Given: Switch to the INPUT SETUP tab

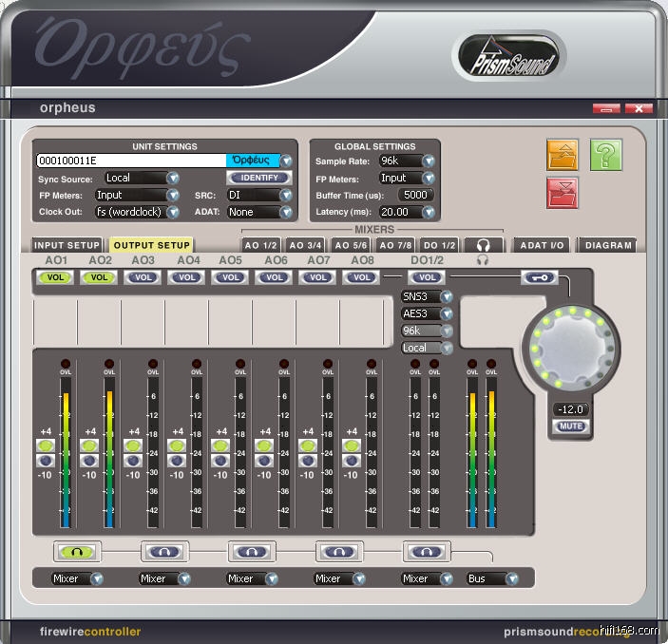Looking at the screenshot, I should tap(67, 245).
